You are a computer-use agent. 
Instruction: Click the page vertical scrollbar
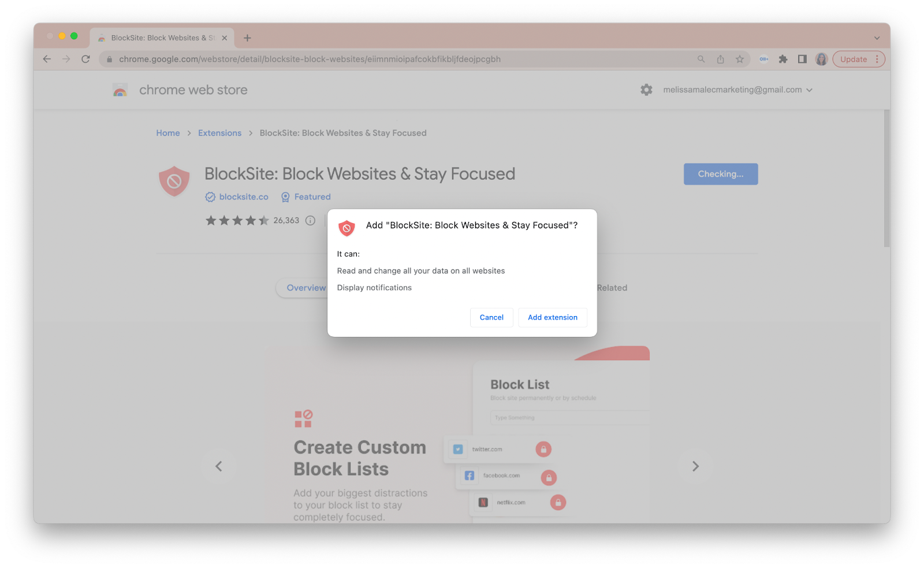(x=886, y=179)
